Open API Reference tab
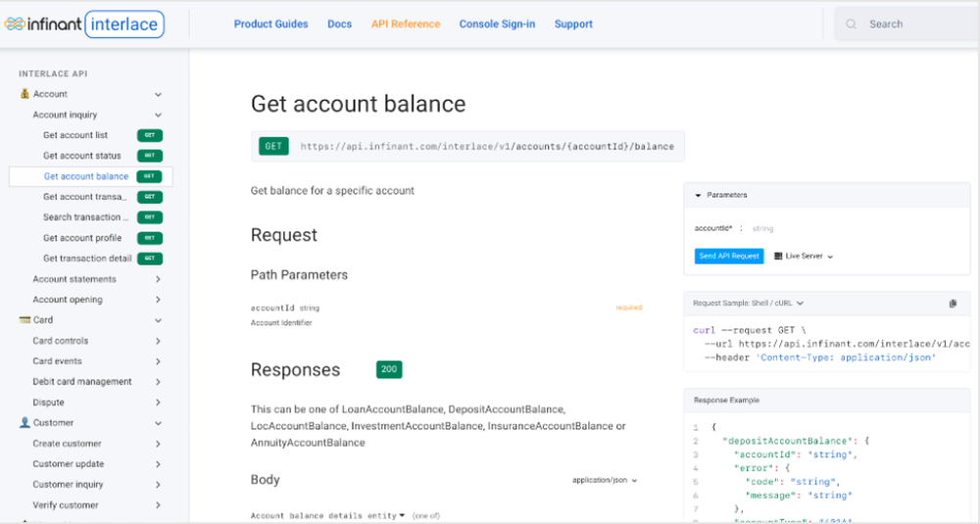 (406, 24)
